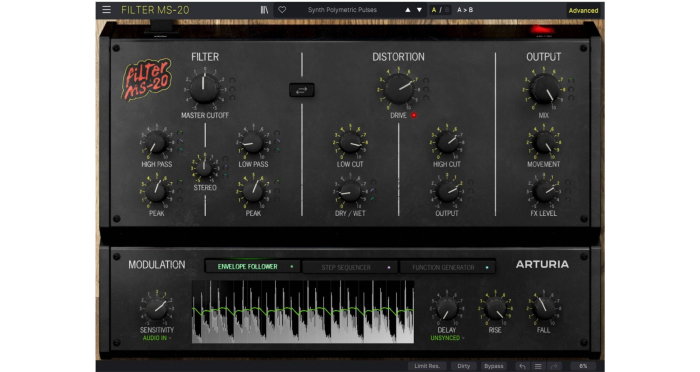This screenshot has height=372, width=700.
Task: Click the distortion Output knob
Action: point(447,192)
